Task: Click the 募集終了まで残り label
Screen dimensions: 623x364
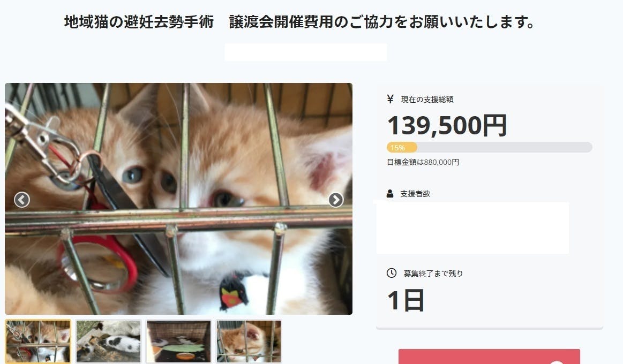Action: 433,274
